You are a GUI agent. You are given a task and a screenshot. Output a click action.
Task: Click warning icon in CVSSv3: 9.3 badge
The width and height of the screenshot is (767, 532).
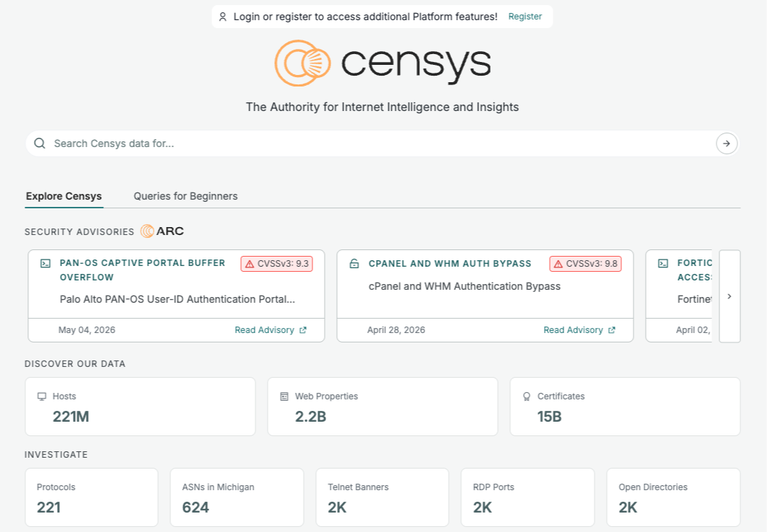[250, 264]
